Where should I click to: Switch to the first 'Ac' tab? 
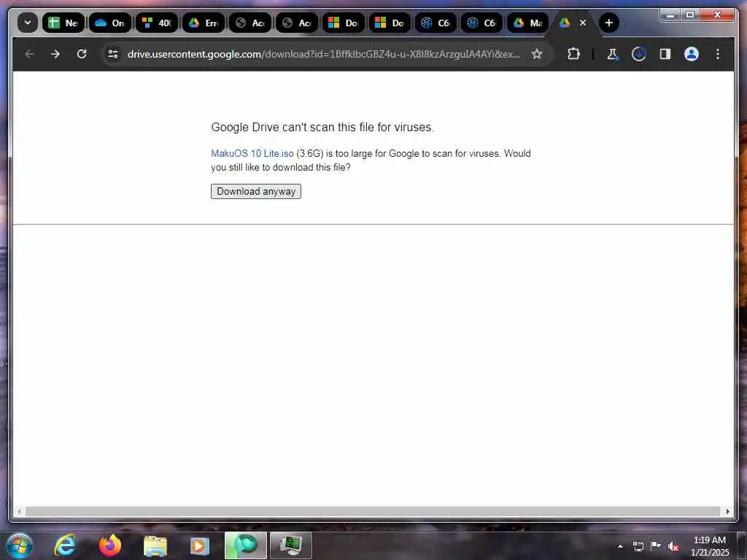(x=250, y=23)
